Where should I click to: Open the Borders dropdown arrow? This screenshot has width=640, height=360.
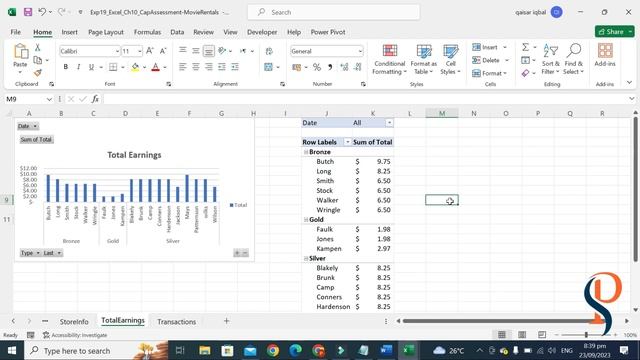coord(122,67)
